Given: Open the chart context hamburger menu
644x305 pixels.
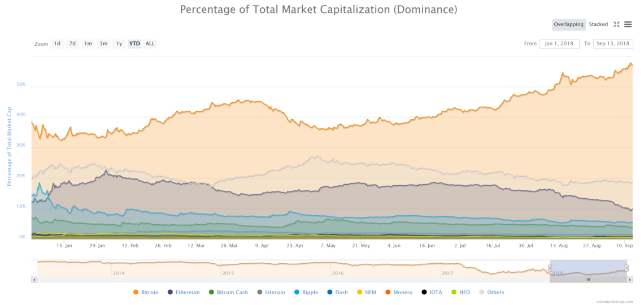Looking at the screenshot, I should click(628, 24).
